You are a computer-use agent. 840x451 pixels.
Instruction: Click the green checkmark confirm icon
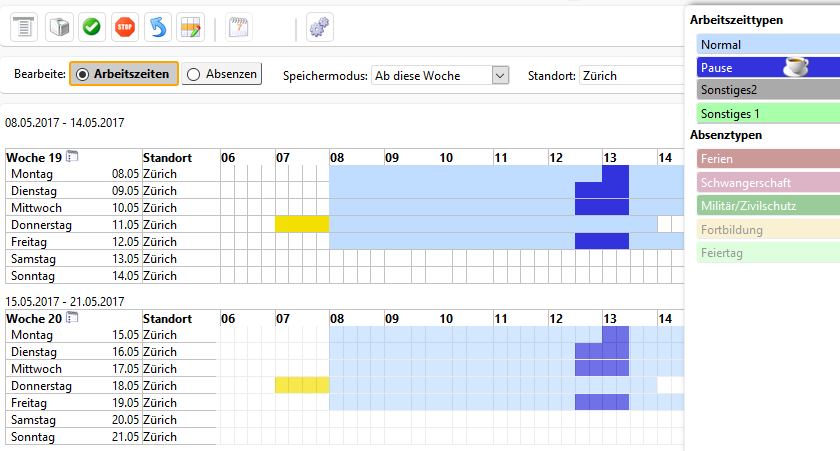pyautogui.click(x=91, y=27)
